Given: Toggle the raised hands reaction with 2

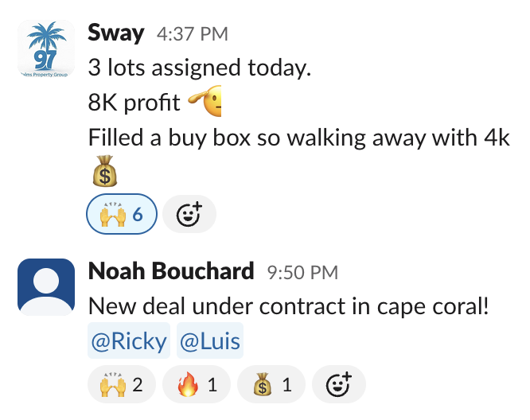Looking at the screenshot, I should tap(121, 384).
